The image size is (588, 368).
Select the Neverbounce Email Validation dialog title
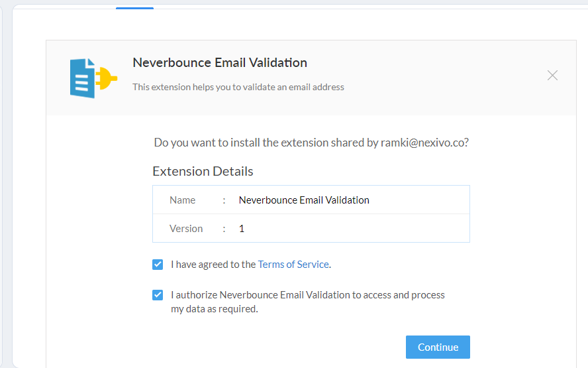coord(220,63)
